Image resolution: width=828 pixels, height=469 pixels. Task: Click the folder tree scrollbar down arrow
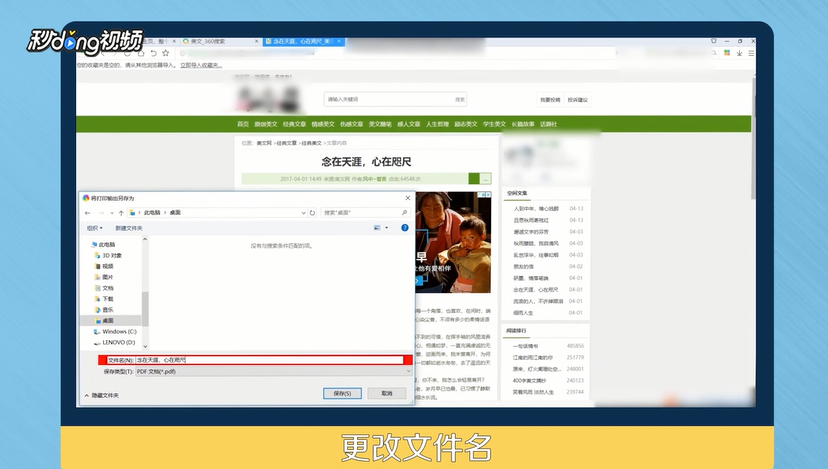(145, 346)
